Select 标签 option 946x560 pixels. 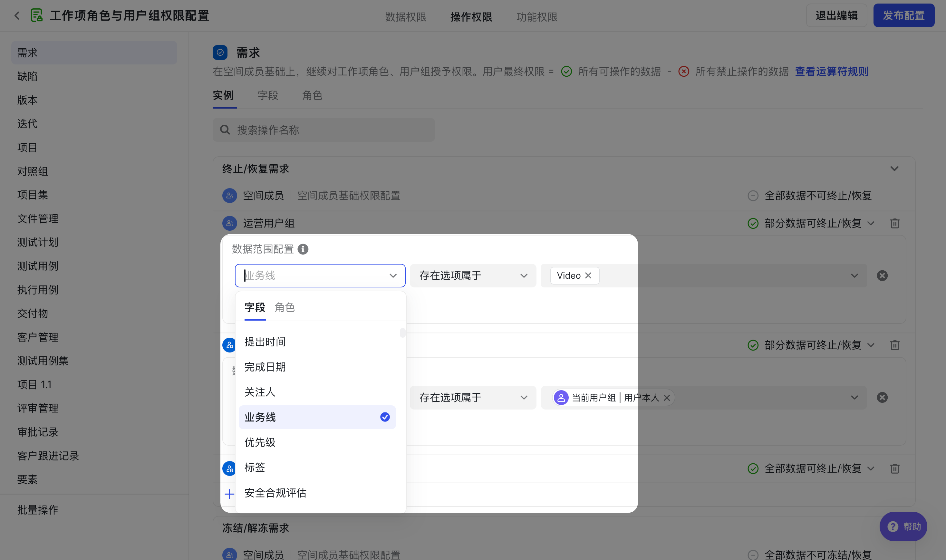[317, 468]
